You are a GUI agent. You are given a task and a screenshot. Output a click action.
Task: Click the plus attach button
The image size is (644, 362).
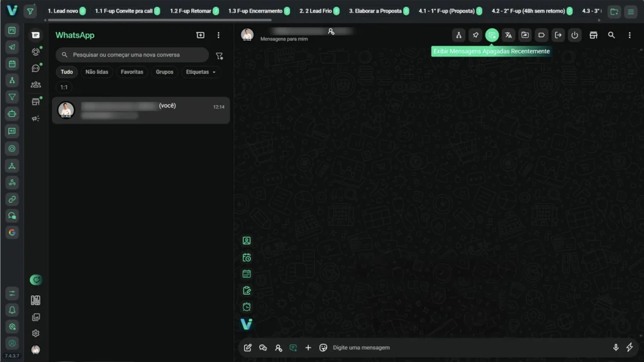coord(308,348)
